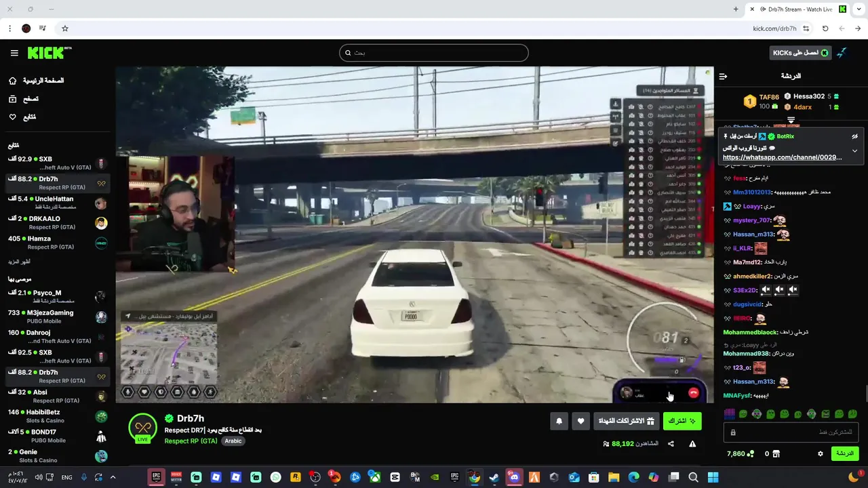868x488 pixels.
Task: Click the Drb7h channel name
Action: (191, 418)
